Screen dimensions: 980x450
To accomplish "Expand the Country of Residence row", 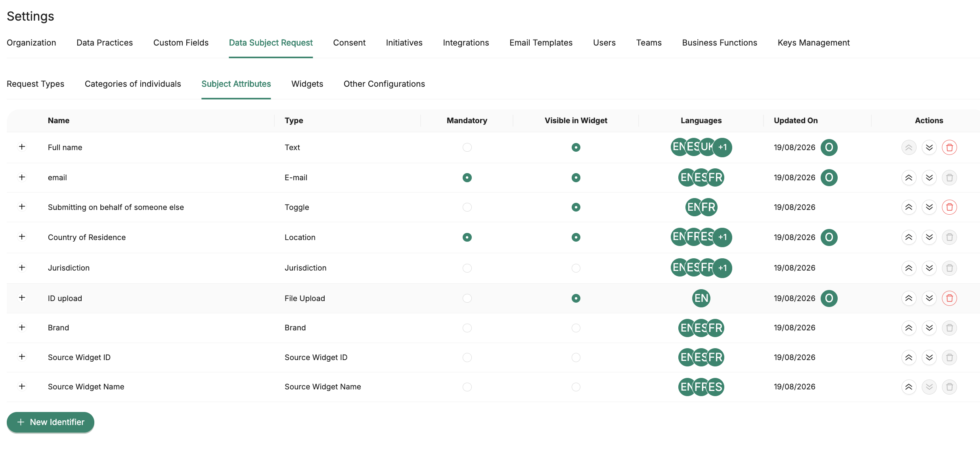I will (x=22, y=237).
